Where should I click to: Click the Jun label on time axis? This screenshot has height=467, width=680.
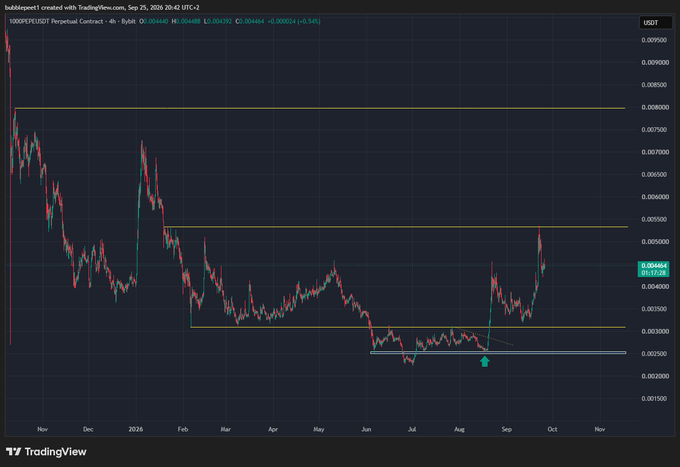366,429
